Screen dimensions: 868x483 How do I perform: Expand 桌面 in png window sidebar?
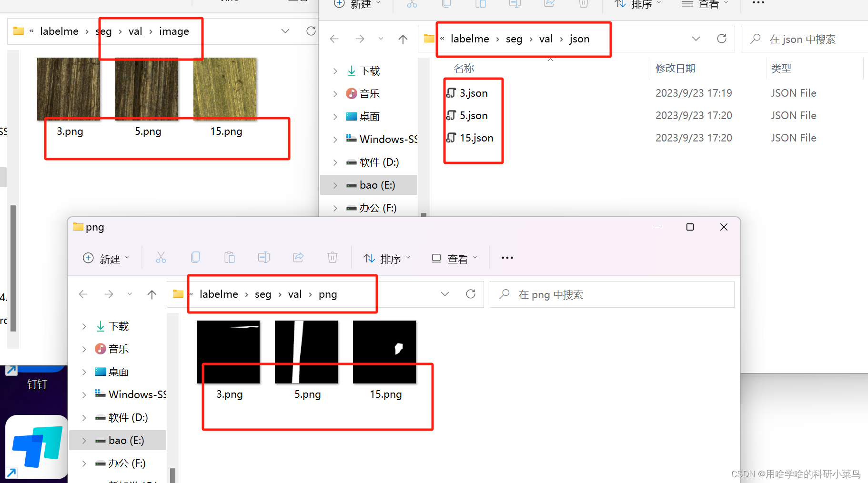84,372
